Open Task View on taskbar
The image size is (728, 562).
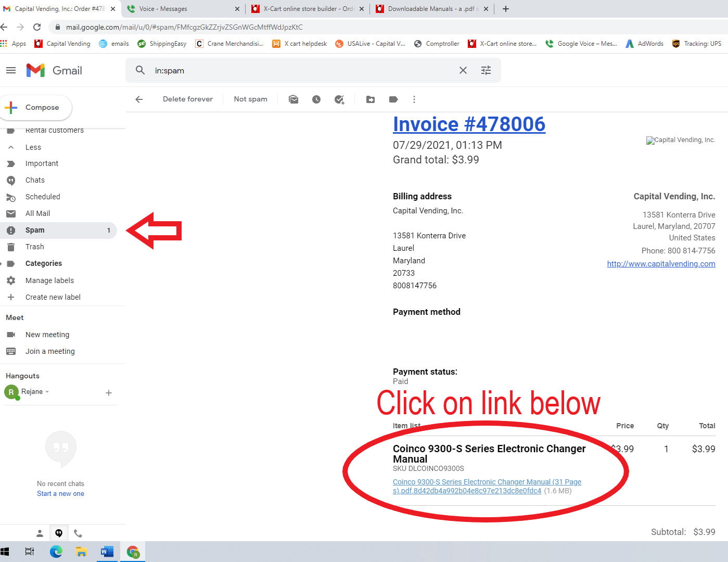(30, 552)
